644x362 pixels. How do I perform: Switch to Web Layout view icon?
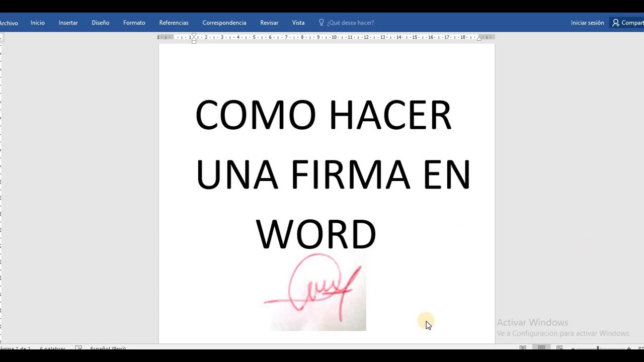pos(559,348)
